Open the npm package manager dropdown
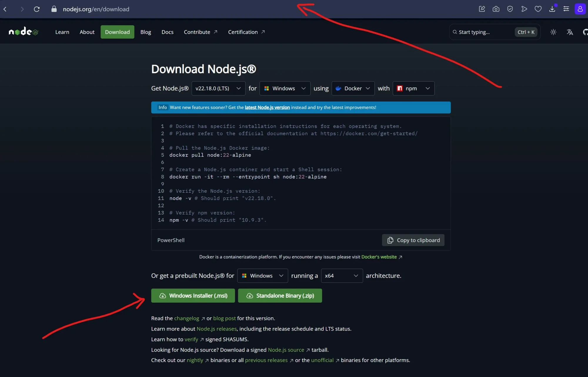Image resolution: width=588 pixels, height=377 pixels. 414,88
